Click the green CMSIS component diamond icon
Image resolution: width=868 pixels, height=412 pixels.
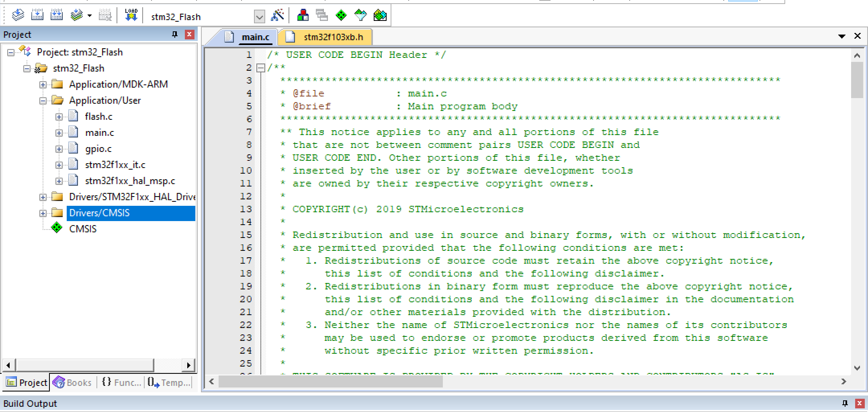click(57, 228)
